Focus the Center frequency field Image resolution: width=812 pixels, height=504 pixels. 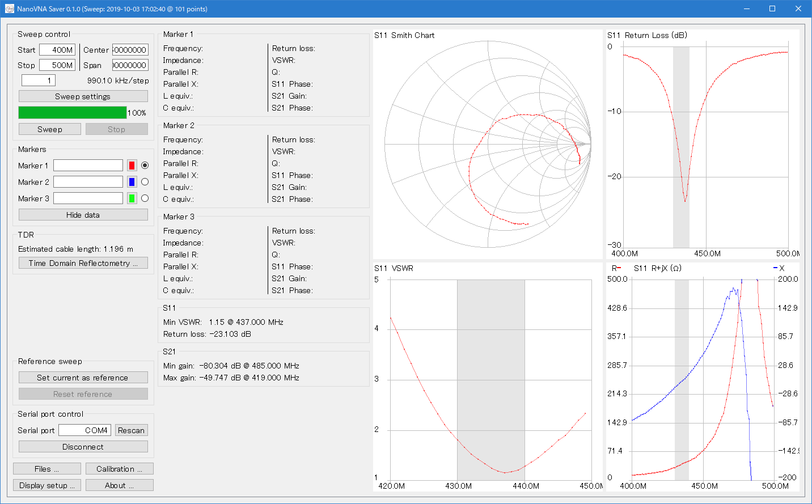pyautogui.click(x=130, y=50)
